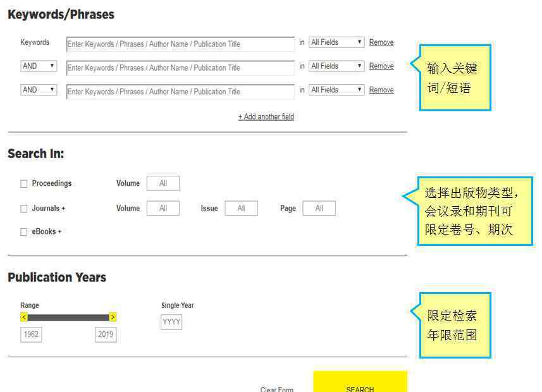Click the gray range slider bar
Screen dimensions: 542x392
[68, 317]
